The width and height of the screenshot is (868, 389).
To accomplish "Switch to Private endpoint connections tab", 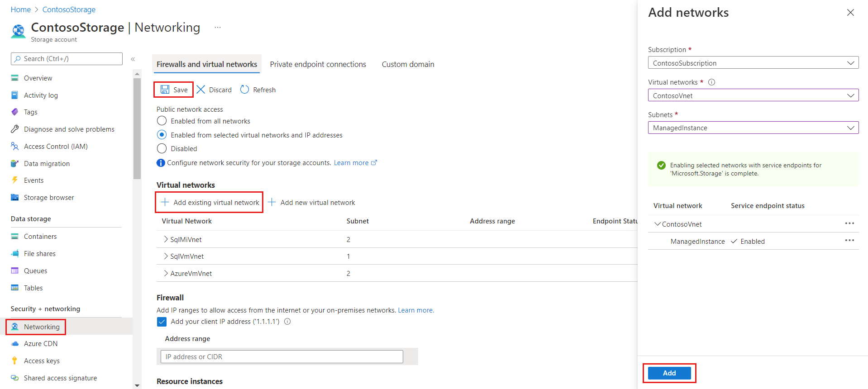I will 318,64.
